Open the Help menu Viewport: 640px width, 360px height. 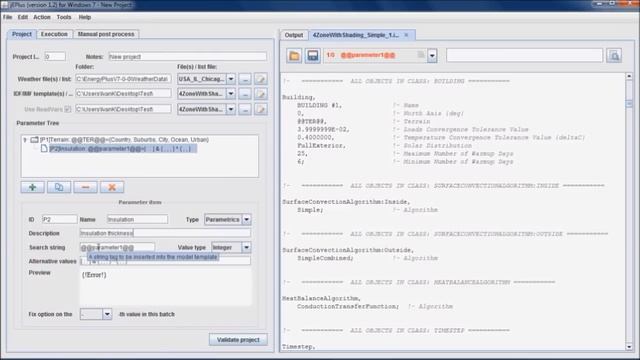(84, 17)
